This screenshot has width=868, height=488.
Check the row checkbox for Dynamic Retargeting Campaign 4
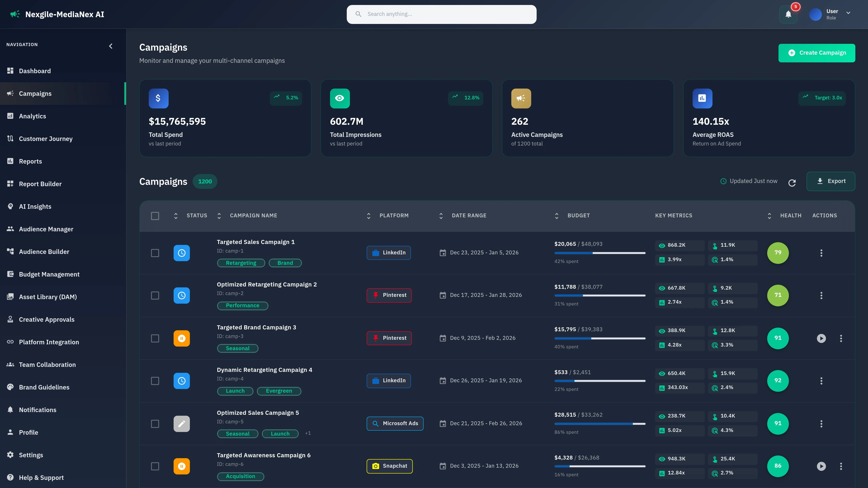click(155, 381)
